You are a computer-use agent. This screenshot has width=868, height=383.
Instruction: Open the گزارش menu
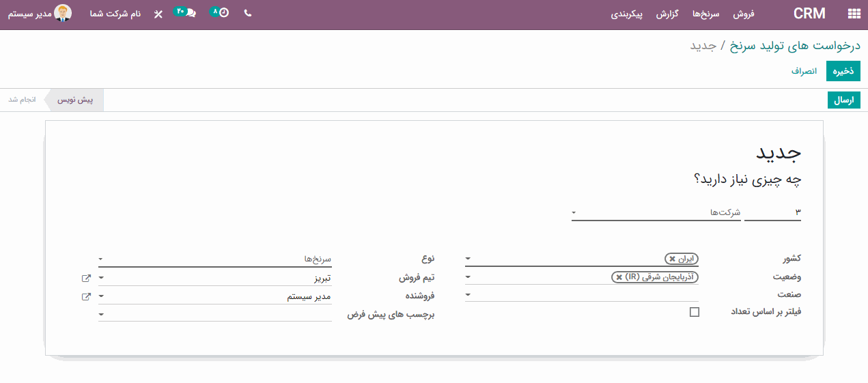pos(667,14)
